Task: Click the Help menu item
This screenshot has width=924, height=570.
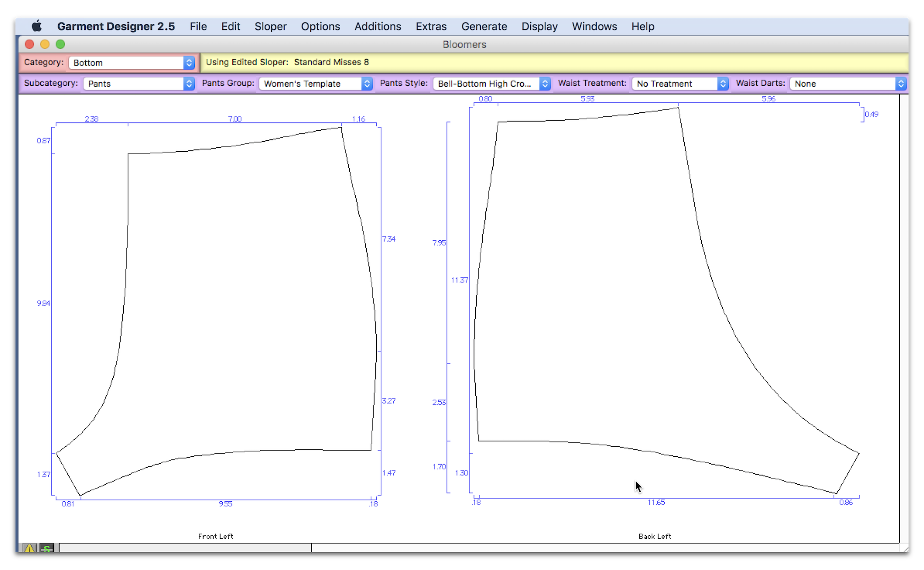Action: tap(643, 27)
